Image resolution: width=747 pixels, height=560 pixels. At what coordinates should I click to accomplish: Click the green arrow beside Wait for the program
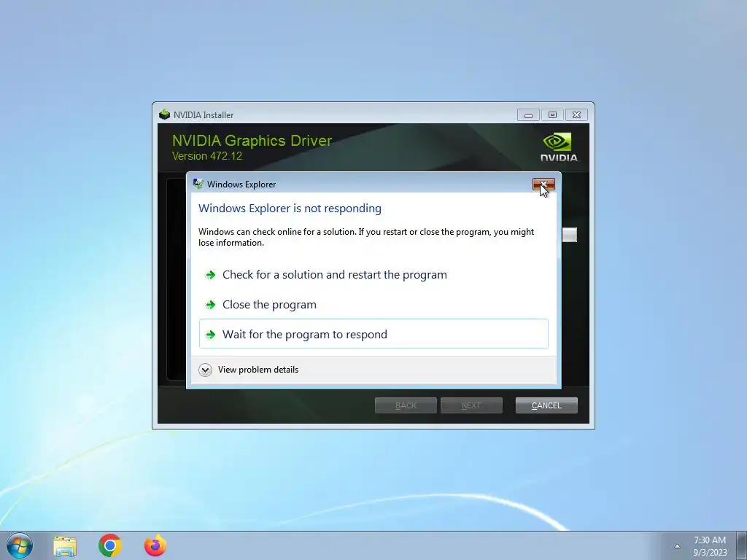210,335
